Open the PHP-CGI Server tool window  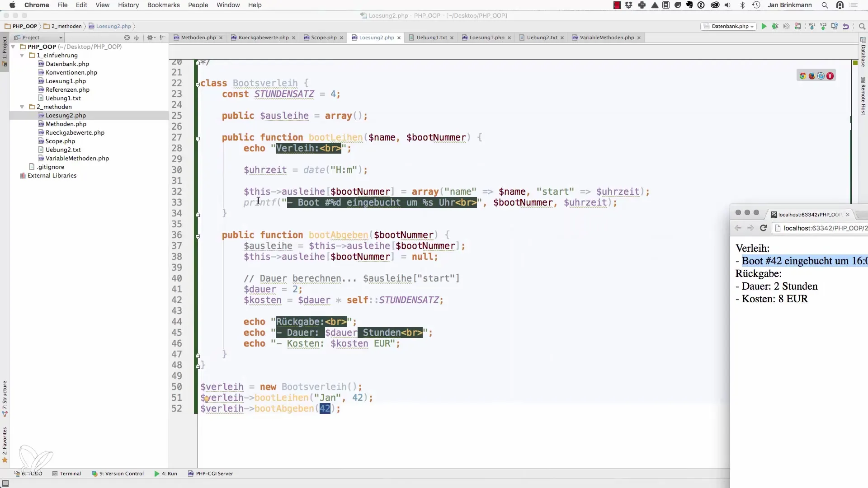point(211,474)
